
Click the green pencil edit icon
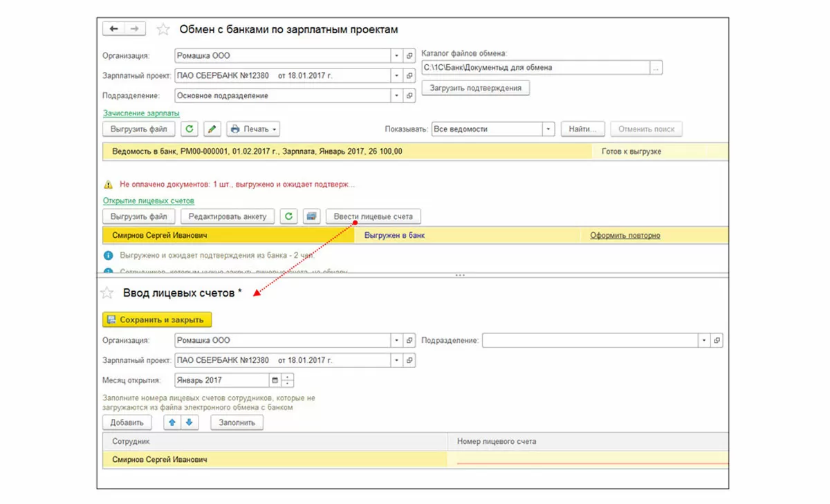pos(212,129)
